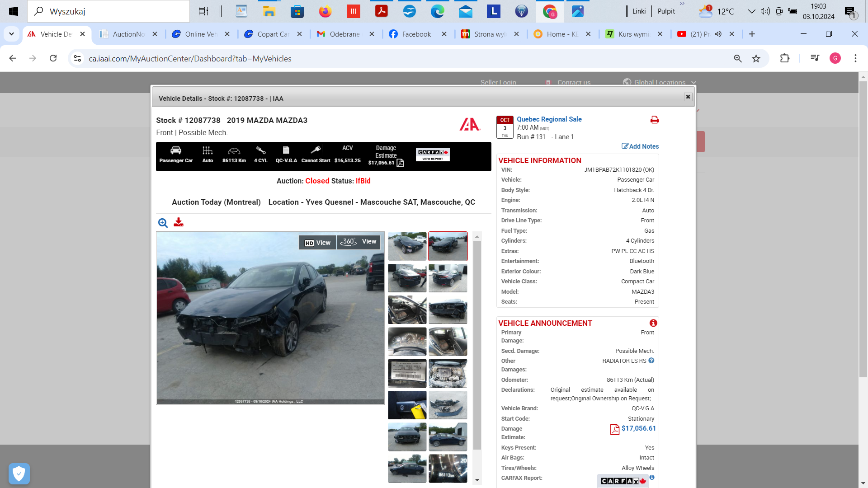The width and height of the screenshot is (868, 488).
Task: Click Add Notes link
Action: tap(640, 146)
